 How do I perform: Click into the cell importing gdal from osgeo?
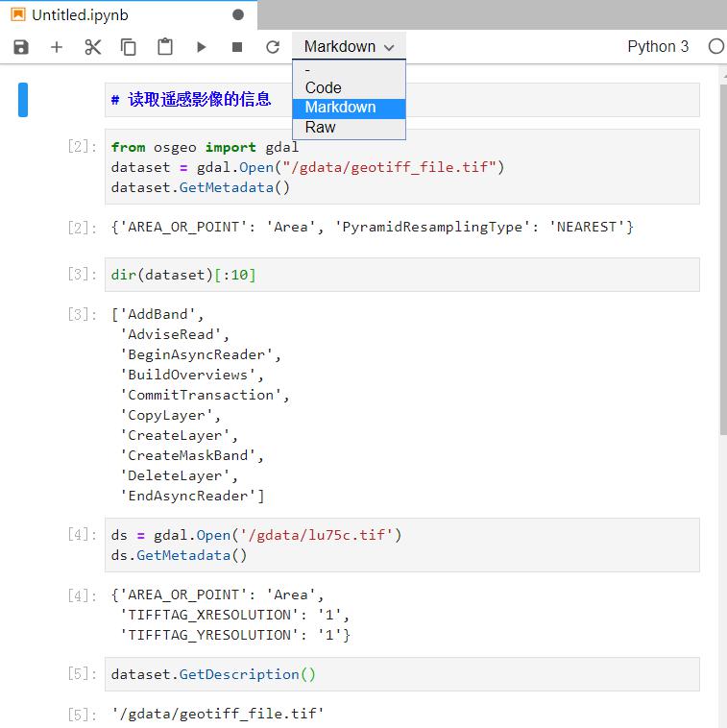[x=402, y=167]
